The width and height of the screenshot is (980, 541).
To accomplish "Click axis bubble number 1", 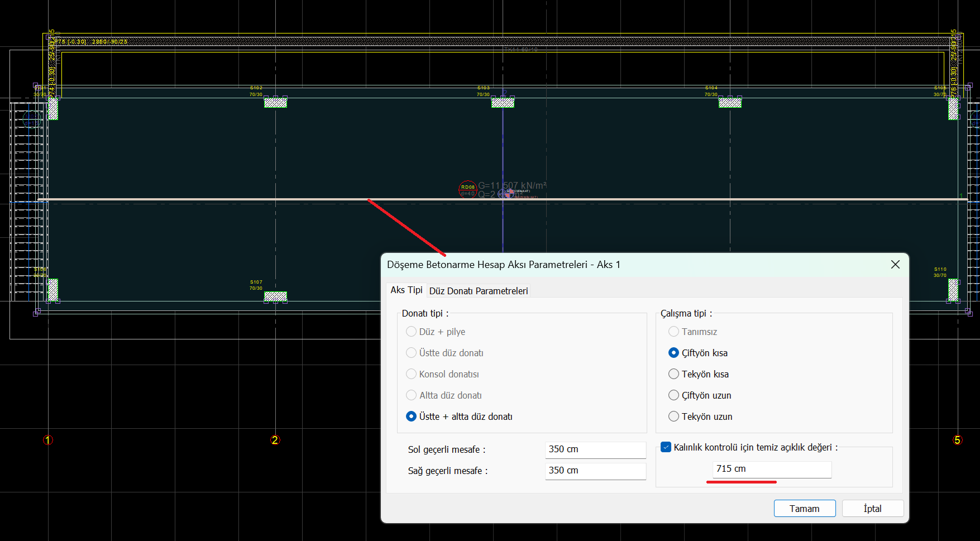I will 48,440.
